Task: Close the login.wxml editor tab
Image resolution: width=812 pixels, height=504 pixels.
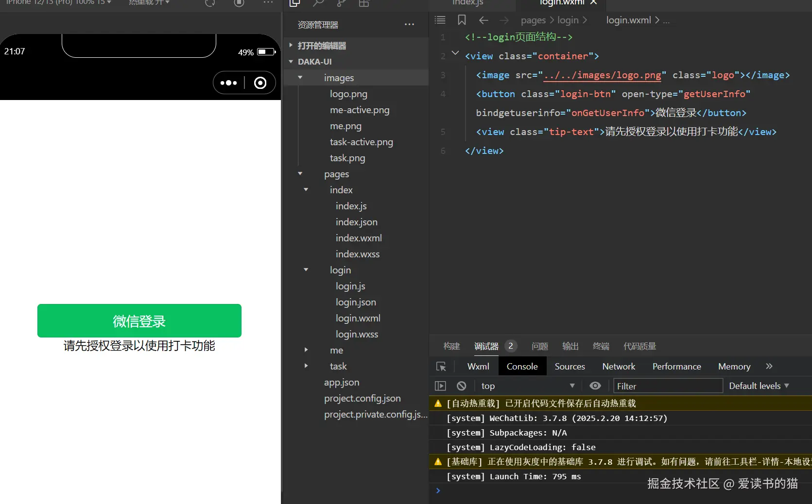Action: click(593, 2)
